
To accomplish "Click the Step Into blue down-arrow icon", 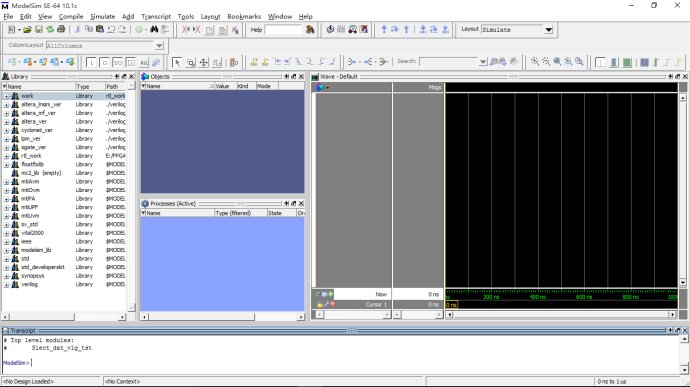I will tap(384, 29).
